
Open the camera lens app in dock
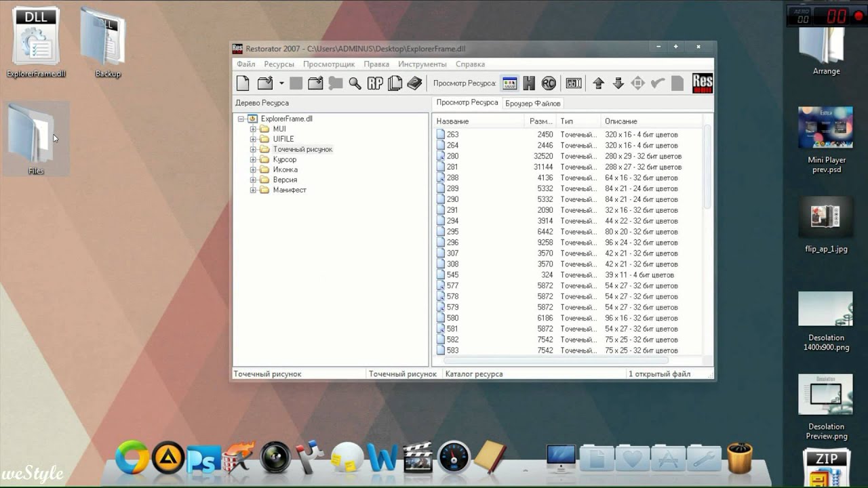click(x=275, y=457)
